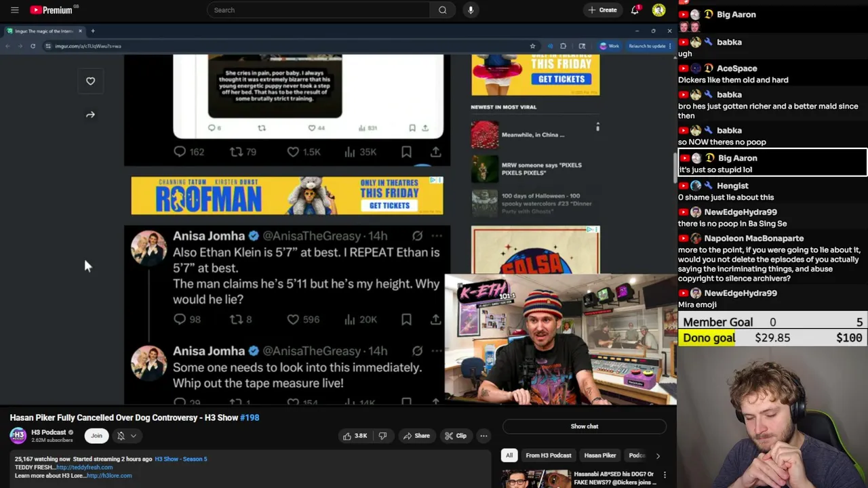Click reply icon showing 98 replies
868x488 pixels.
[180, 319]
